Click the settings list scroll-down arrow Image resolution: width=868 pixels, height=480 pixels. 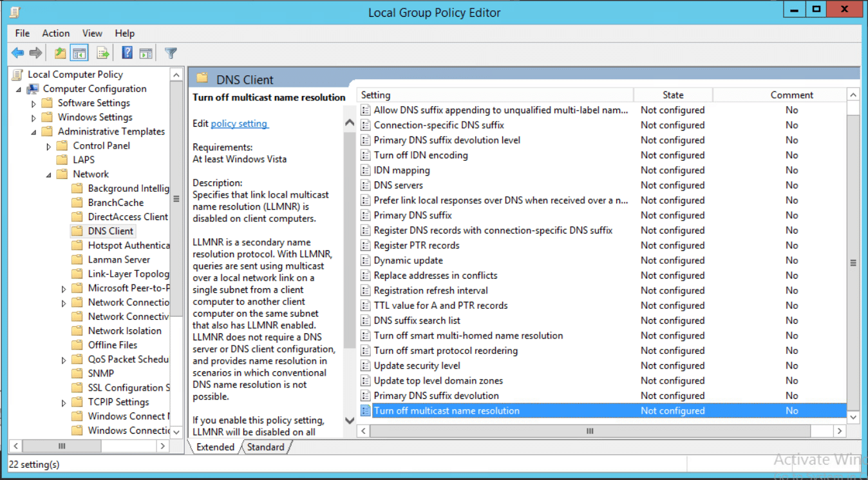[x=853, y=417]
